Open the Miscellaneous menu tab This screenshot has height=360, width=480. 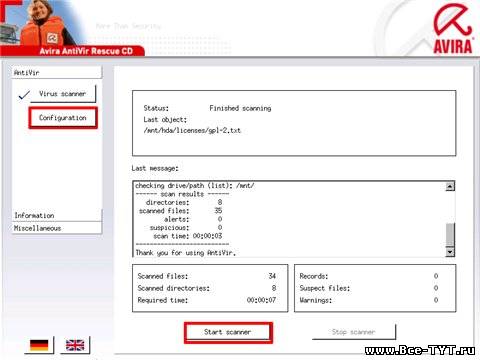[57, 228]
